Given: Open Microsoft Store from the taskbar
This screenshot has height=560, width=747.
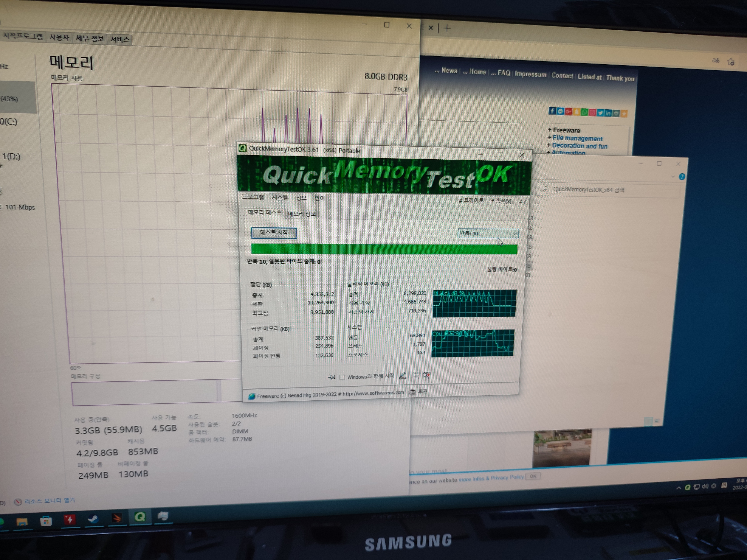Looking at the screenshot, I should [x=46, y=521].
